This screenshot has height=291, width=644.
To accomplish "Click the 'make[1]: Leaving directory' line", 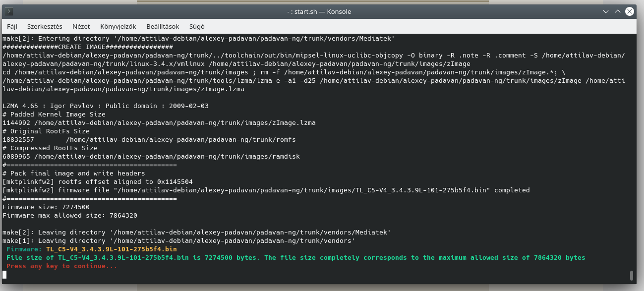I will click(x=178, y=240).
